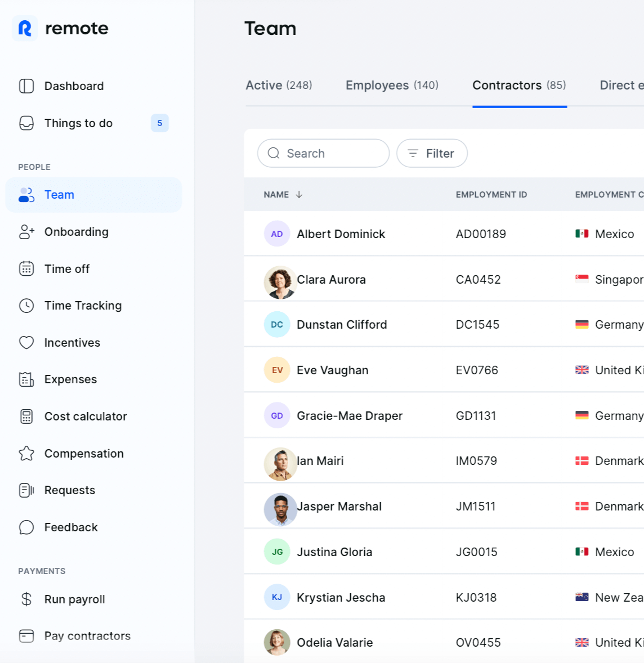Open Onboarding via its person-plus icon
Screen dimensions: 644x663
point(26,231)
